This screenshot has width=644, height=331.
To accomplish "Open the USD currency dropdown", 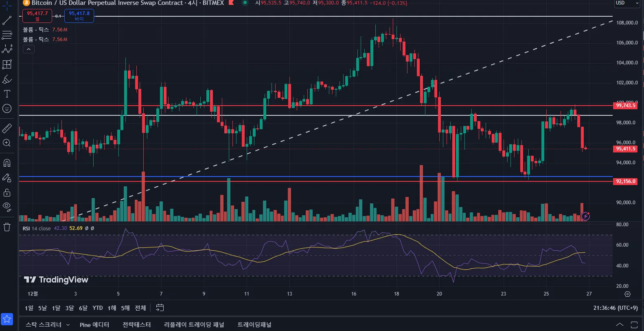I will click(627, 3).
